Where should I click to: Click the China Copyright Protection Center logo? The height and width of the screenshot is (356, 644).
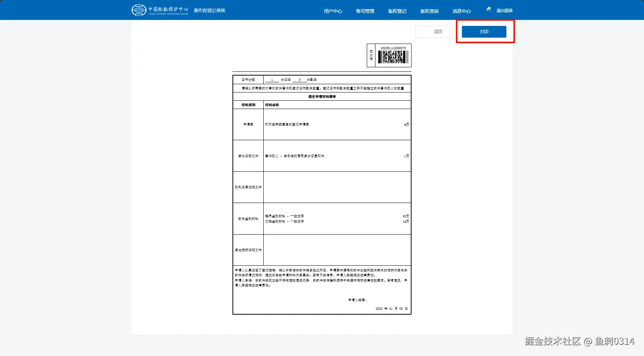click(160, 10)
